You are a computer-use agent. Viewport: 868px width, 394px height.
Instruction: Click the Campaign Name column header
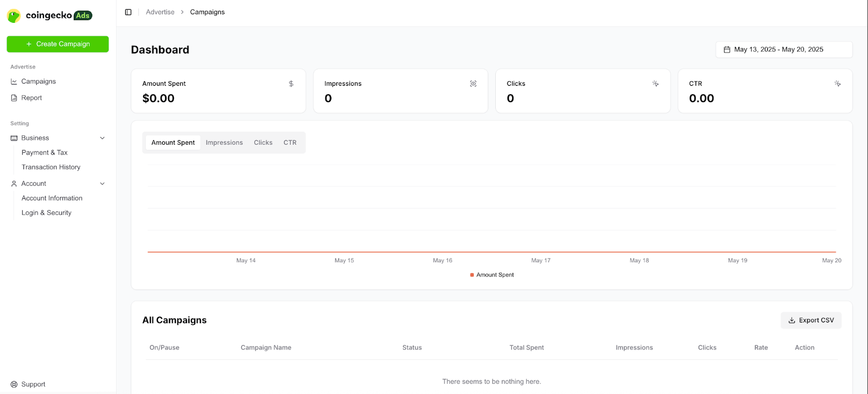pyautogui.click(x=266, y=347)
